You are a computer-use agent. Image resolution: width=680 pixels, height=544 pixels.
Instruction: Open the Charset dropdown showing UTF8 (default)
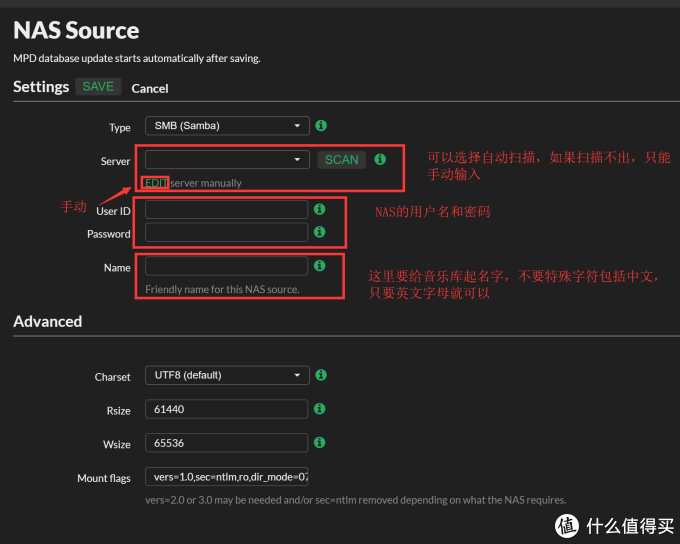click(227, 375)
